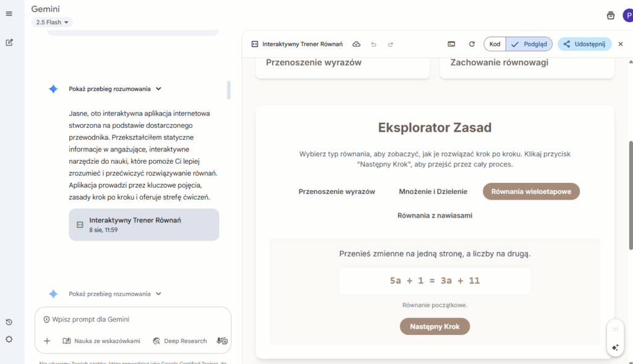Open the main menu hamburger icon
The width and height of the screenshot is (633, 364).
coord(9,14)
